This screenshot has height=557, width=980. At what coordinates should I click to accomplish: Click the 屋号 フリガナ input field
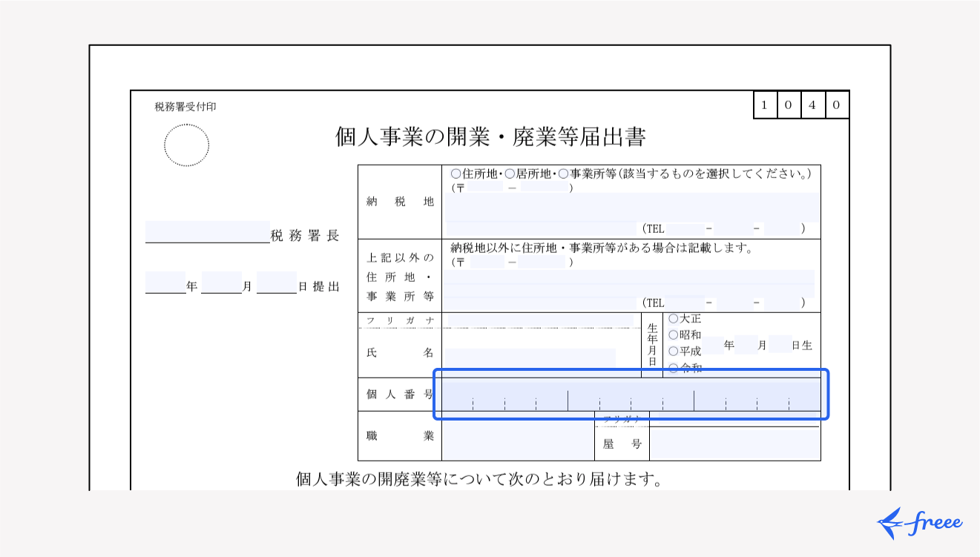click(738, 420)
